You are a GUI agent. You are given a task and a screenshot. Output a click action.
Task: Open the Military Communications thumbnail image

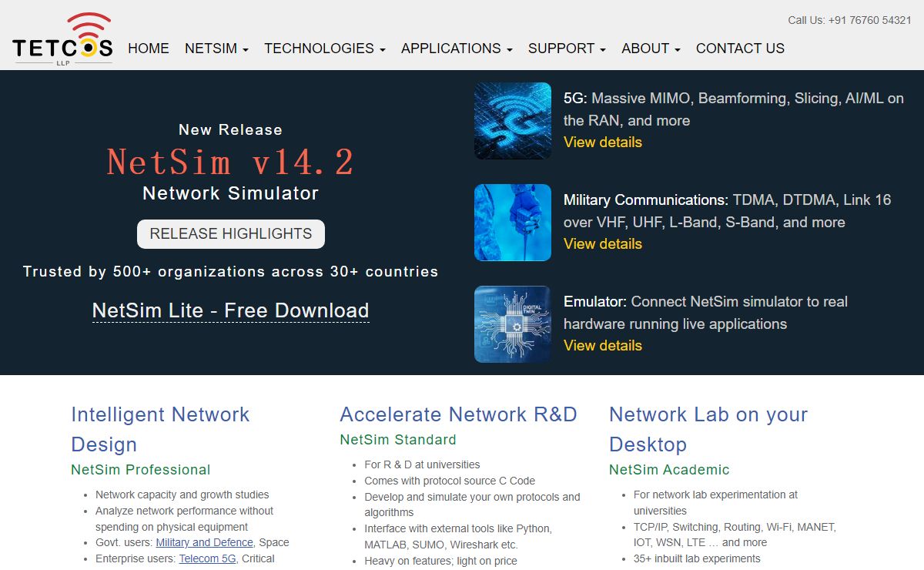pos(513,223)
